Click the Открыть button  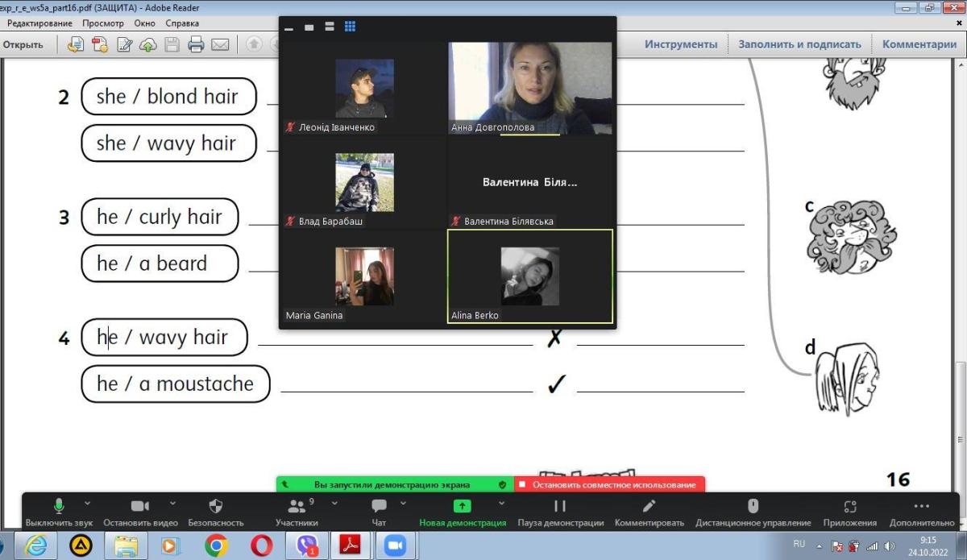23,44
